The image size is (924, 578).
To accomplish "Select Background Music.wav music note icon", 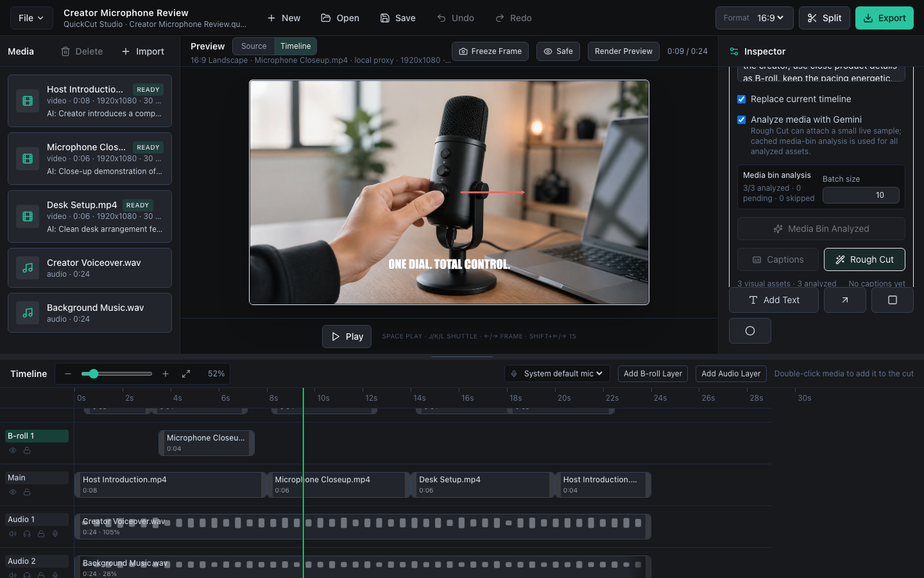I will pyautogui.click(x=28, y=313).
